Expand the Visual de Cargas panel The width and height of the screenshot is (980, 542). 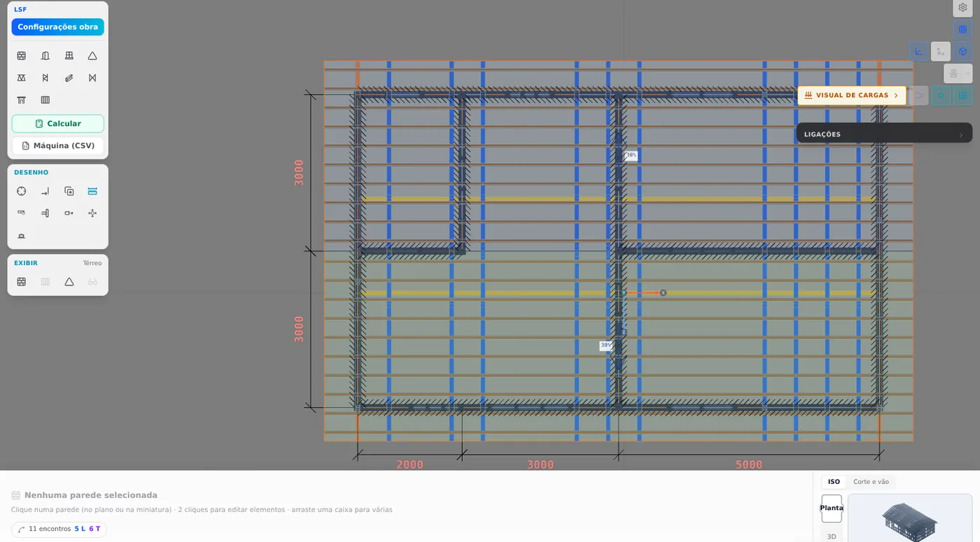(852, 95)
